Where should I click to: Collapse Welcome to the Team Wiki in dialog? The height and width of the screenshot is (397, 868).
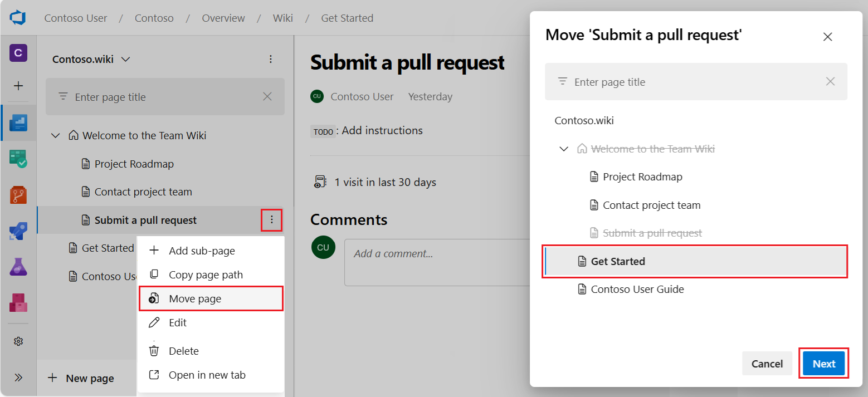pos(564,149)
